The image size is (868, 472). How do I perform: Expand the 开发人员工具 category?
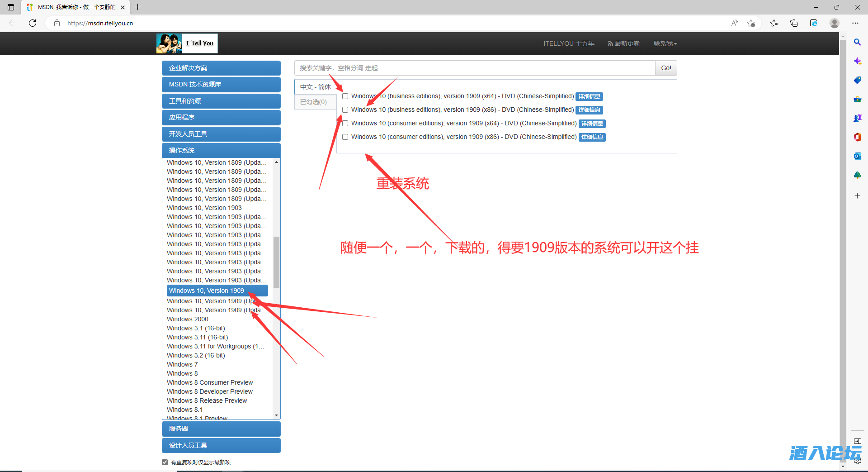221,134
